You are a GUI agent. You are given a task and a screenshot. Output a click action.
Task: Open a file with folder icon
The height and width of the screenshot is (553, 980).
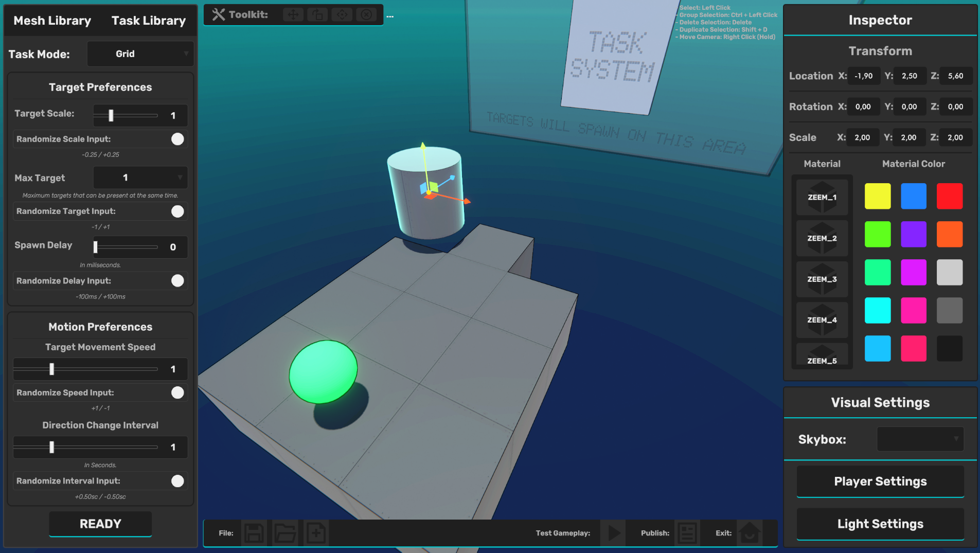tap(285, 533)
